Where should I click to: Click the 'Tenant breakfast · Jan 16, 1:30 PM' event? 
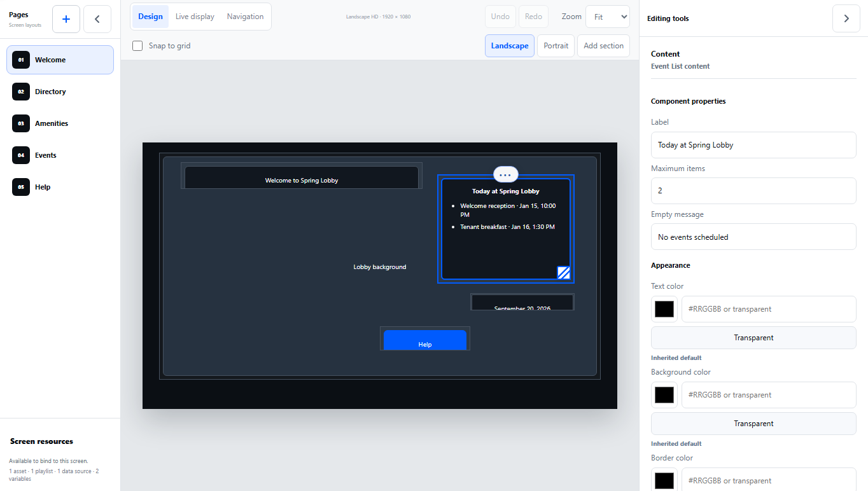click(x=508, y=227)
